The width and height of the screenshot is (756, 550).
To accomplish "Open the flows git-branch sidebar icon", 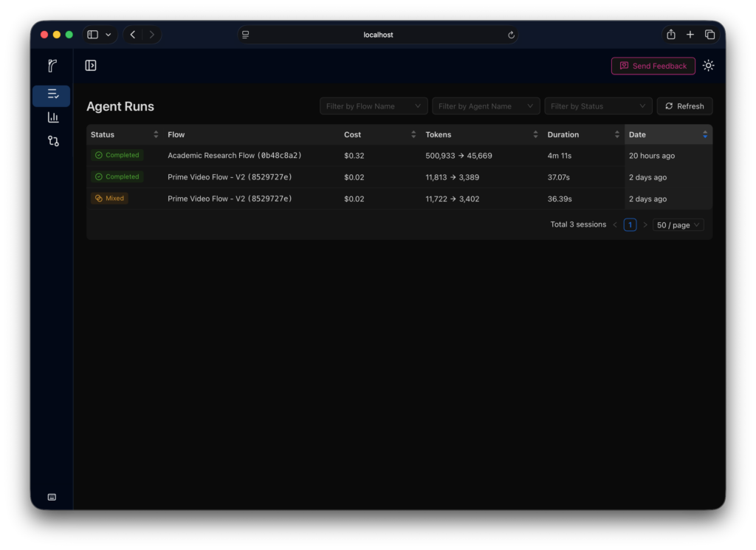I will point(52,141).
